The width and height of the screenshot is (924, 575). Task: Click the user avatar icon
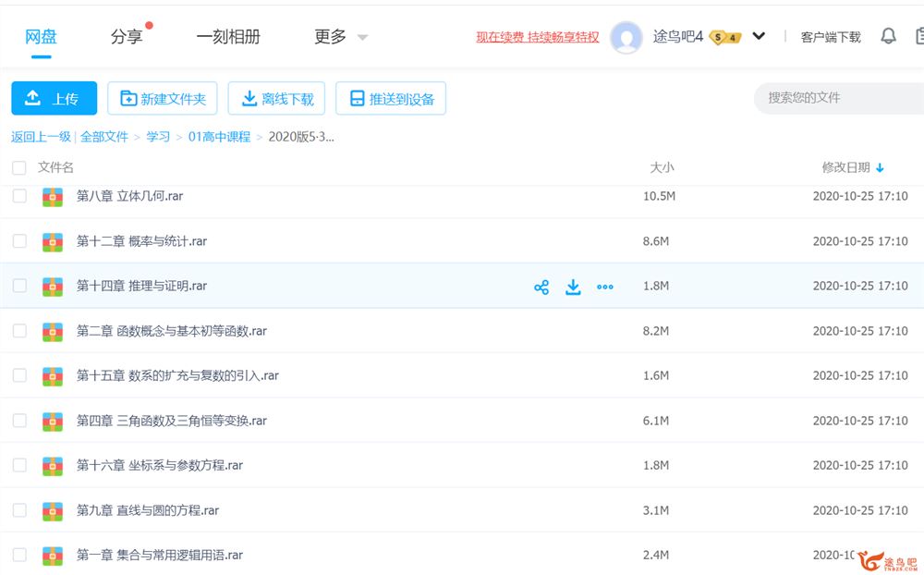(x=626, y=37)
